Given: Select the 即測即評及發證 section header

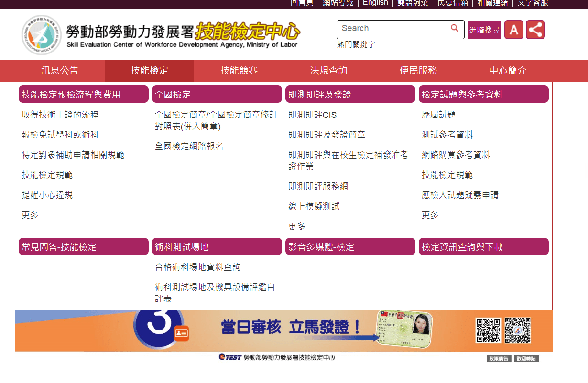Looking at the screenshot, I should [350, 94].
